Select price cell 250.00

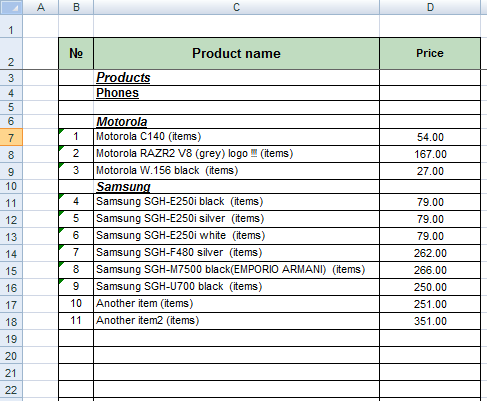pyautogui.click(x=430, y=287)
